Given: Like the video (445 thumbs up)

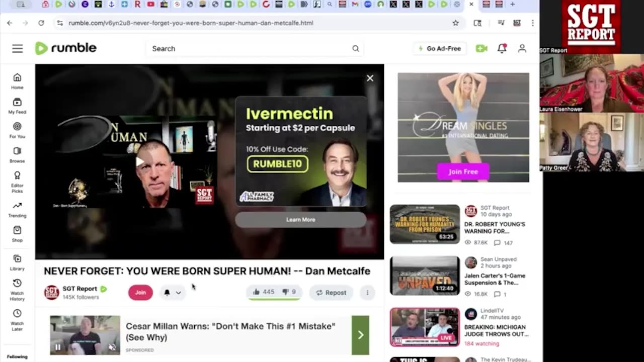Looking at the screenshot, I should [264, 292].
